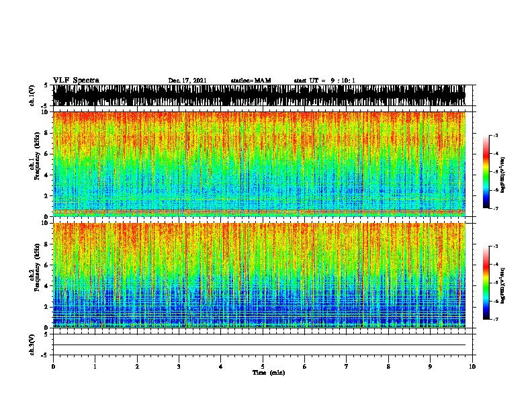The width and height of the screenshot is (532, 411).
Task: Click the "ch.3(V)" axis label
Action: tap(32, 345)
